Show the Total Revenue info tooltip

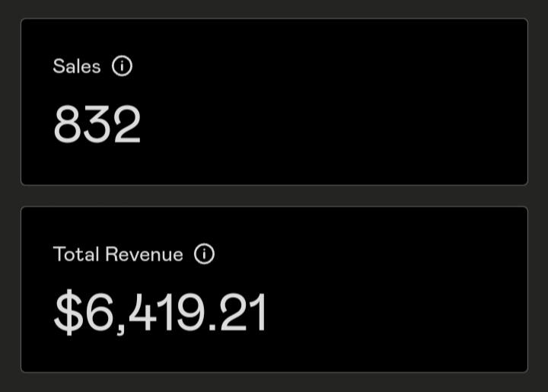[204, 254]
